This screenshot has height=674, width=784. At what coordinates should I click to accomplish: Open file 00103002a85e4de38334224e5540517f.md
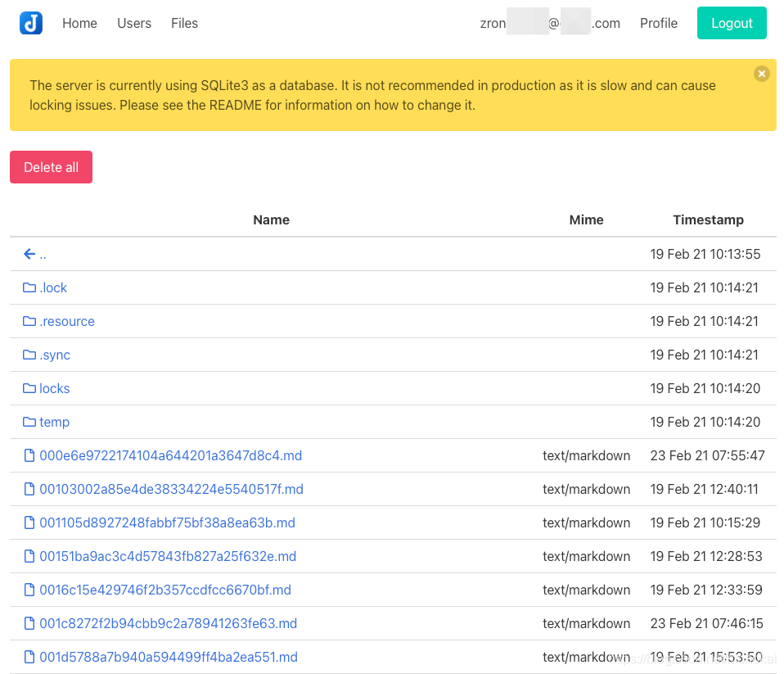(172, 489)
